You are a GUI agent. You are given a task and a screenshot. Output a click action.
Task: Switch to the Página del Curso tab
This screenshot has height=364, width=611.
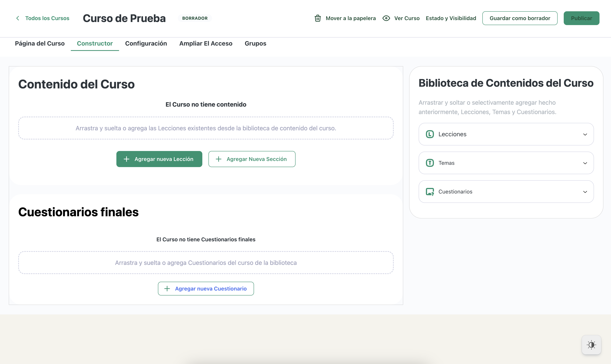click(x=40, y=43)
